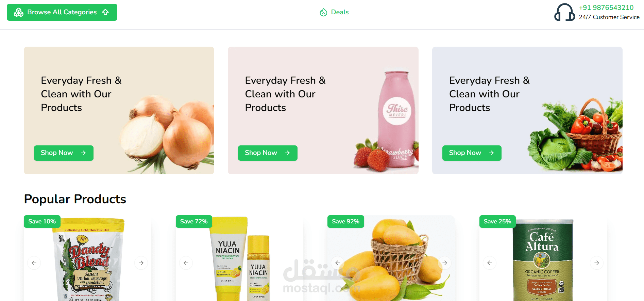Show next image of Dandy Blend product
The height and width of the screenshot is (301, 644).
click(x=141, y=263)
